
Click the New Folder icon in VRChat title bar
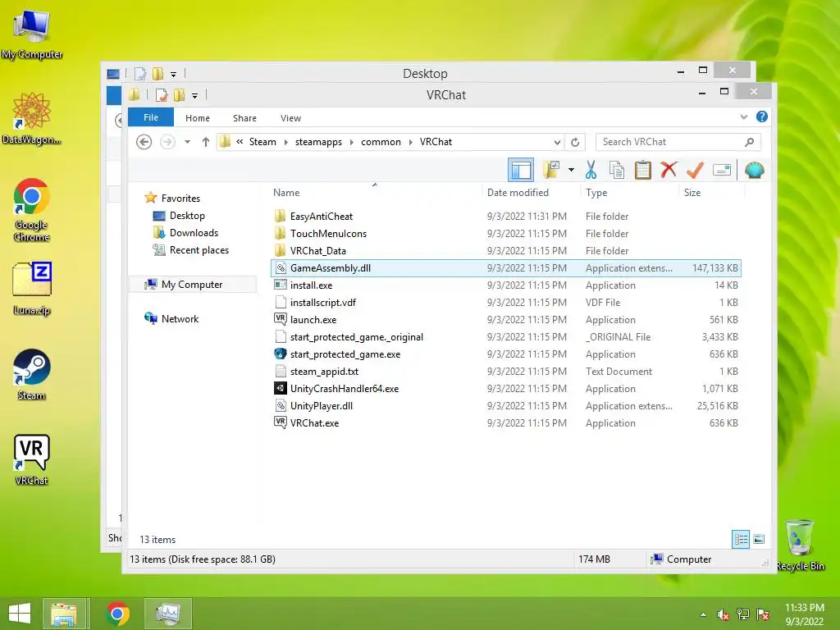coord(180,95)
